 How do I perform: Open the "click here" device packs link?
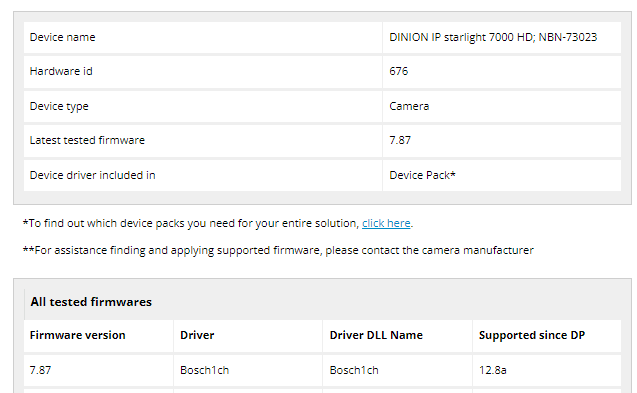(x=386, y=223)
